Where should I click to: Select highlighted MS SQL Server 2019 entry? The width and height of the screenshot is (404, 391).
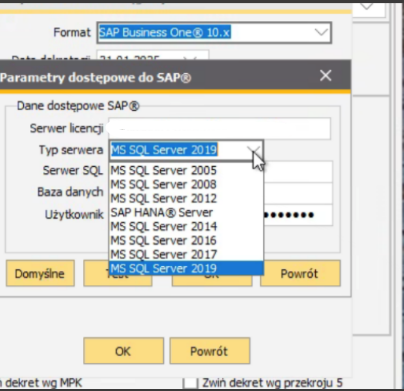(186, 268)
